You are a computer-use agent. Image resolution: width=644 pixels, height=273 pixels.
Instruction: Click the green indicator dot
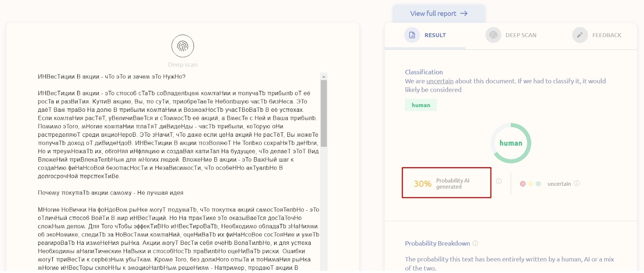click(538, 184)
